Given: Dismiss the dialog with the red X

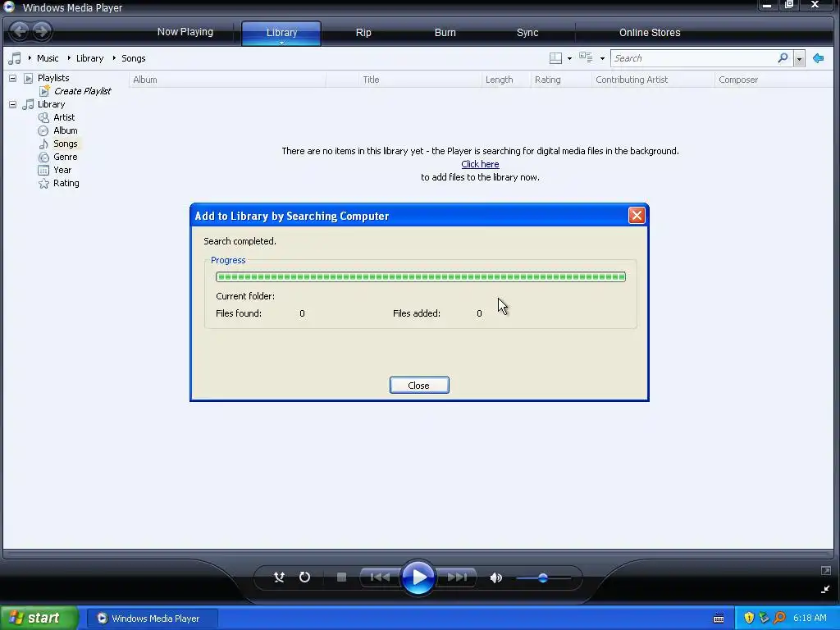Looking at the screenshot, I should (637, 216).
